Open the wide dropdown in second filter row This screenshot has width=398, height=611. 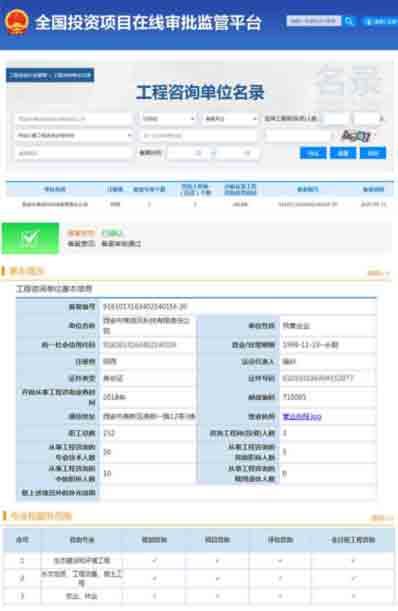coord(74,136)
